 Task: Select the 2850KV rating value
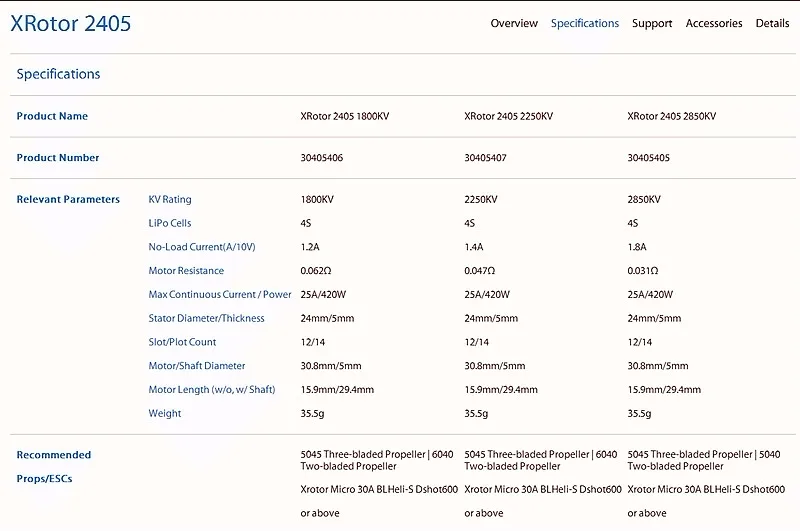tap(644, 199)
